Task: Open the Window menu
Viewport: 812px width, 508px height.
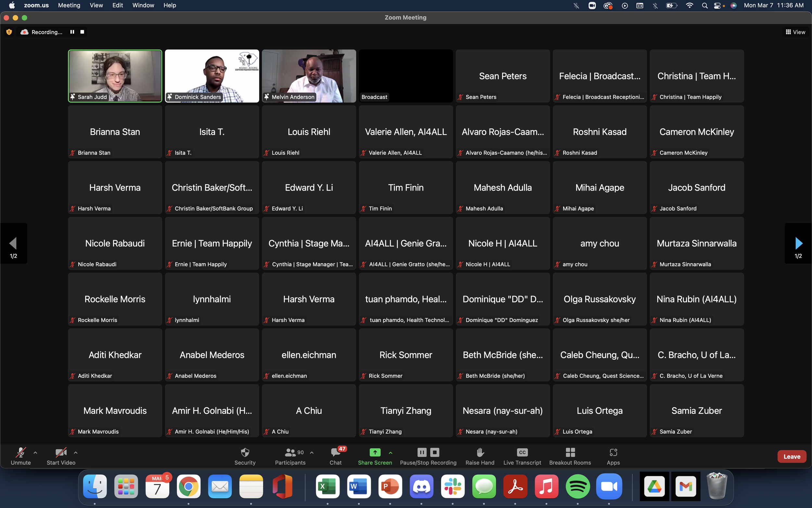Action: pyautogui.click(x=143, y=6)
